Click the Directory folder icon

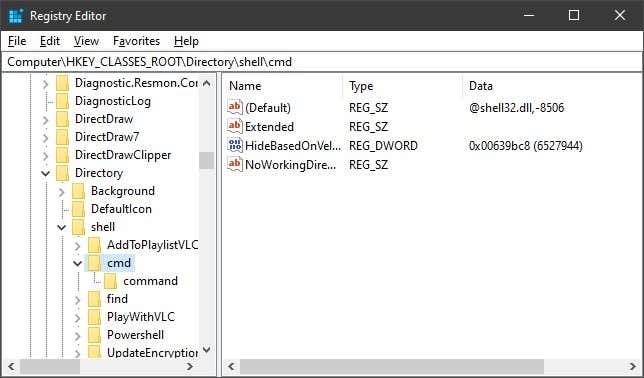[x=62, y=173]
